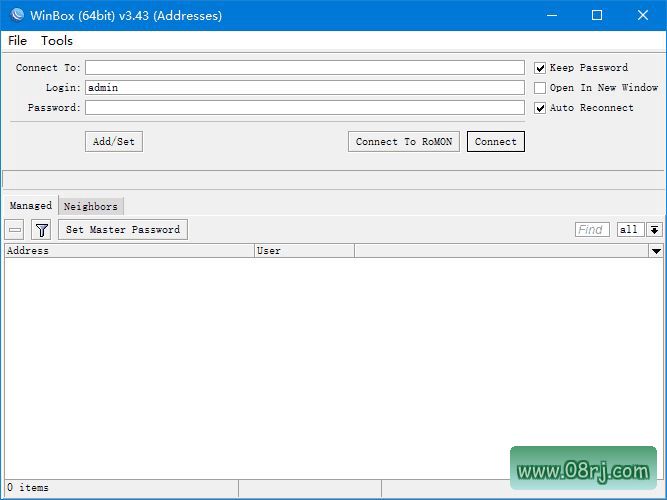Viewport: 667px width, 500px height.
Task: Click the Connect To address field
Action: tap(304, 68)
